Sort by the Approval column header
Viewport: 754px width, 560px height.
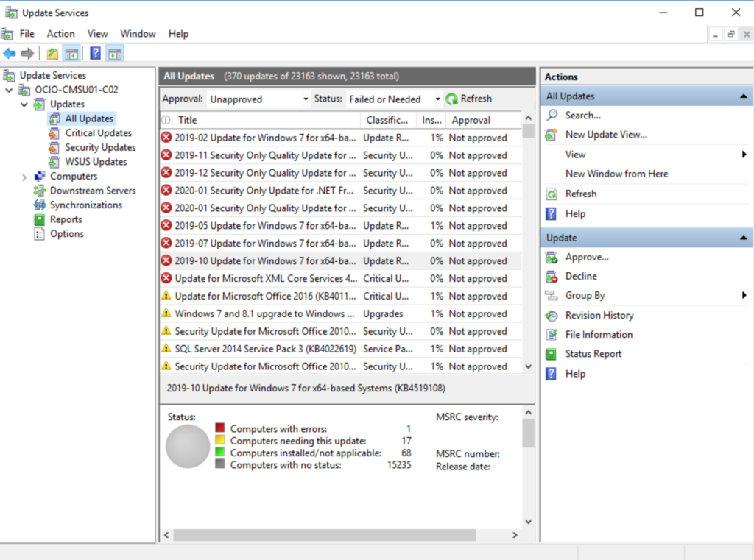(x=483, y=120)
